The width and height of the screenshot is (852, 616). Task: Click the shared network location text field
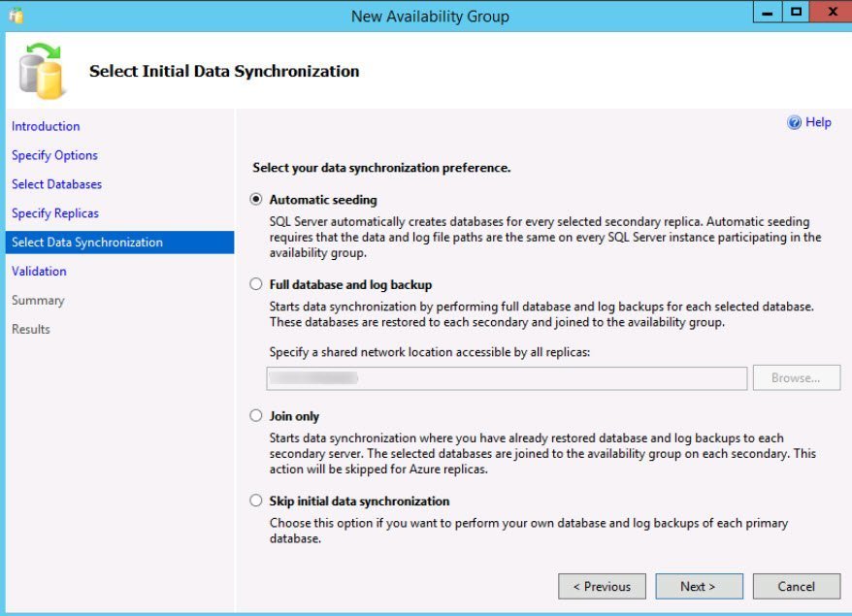(507, 378)
